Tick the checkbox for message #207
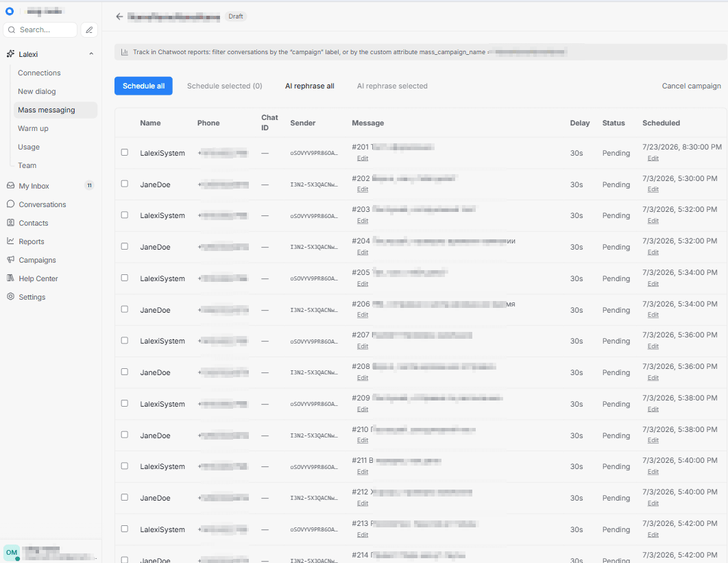 pyautogui.click(x=125, y=341)
